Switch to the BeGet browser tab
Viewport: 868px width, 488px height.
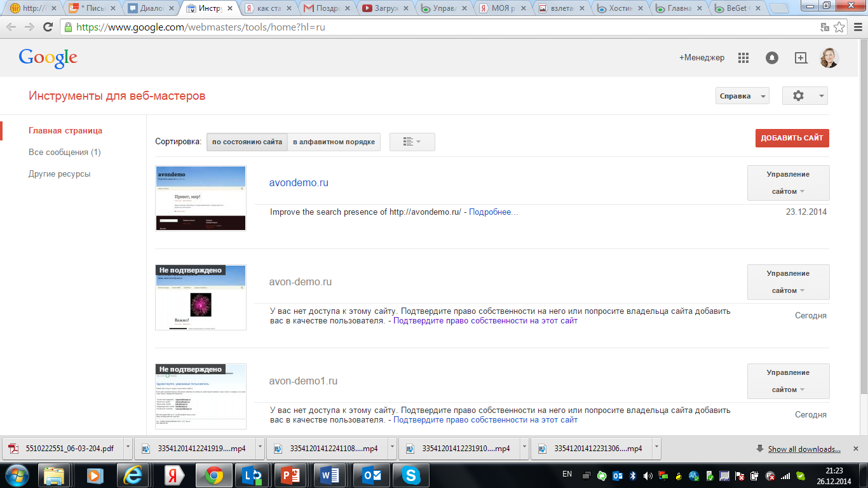click(738, 9)
